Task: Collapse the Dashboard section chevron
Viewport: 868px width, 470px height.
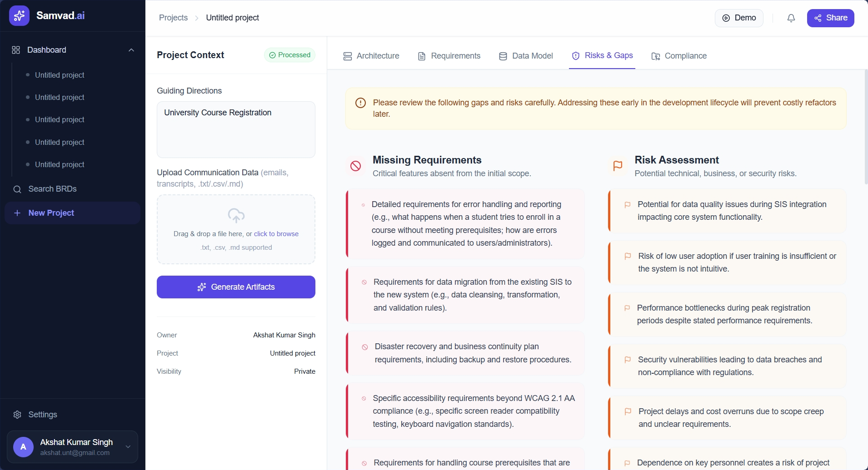Action: 131,50
